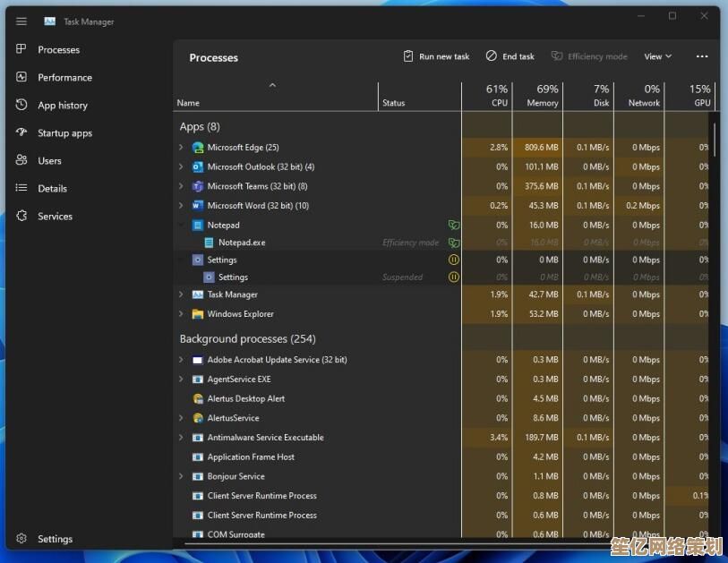Screen dimensions: 728x563
Task: Sort by the CPU column header
Action: (x=487, y=97)
